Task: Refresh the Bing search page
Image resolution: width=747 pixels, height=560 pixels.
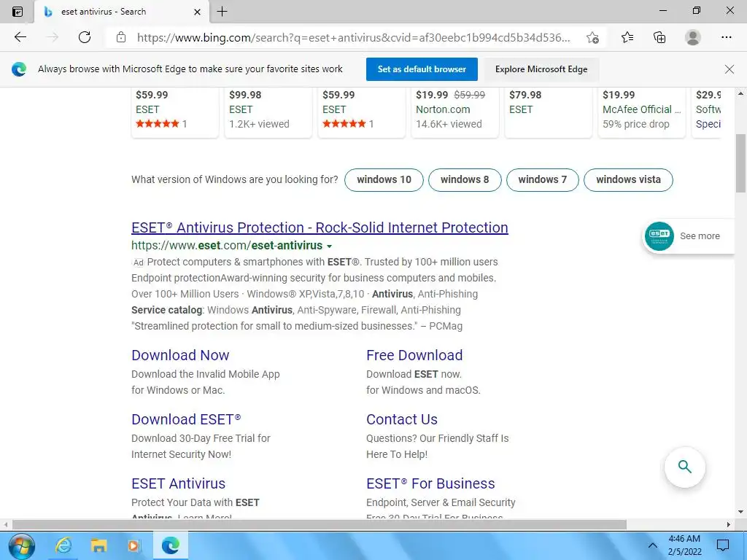Action: click(x=85, y=37)
